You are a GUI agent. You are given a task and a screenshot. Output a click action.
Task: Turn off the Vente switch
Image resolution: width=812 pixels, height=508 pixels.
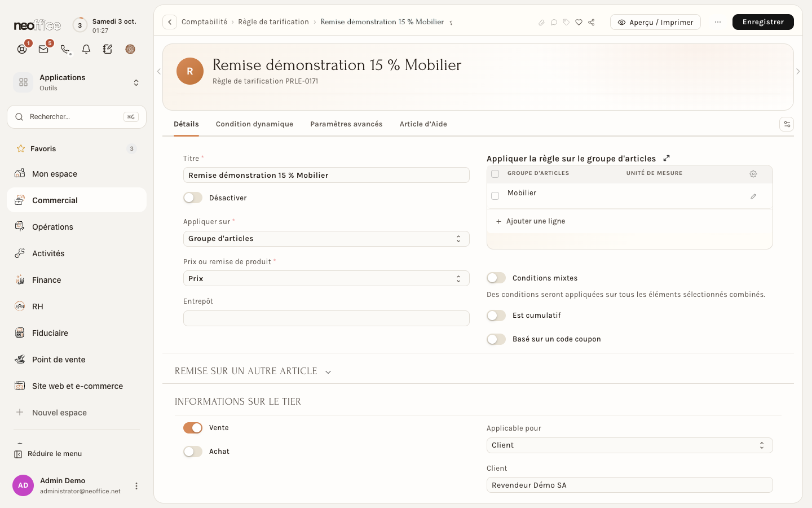coord(193,428)
